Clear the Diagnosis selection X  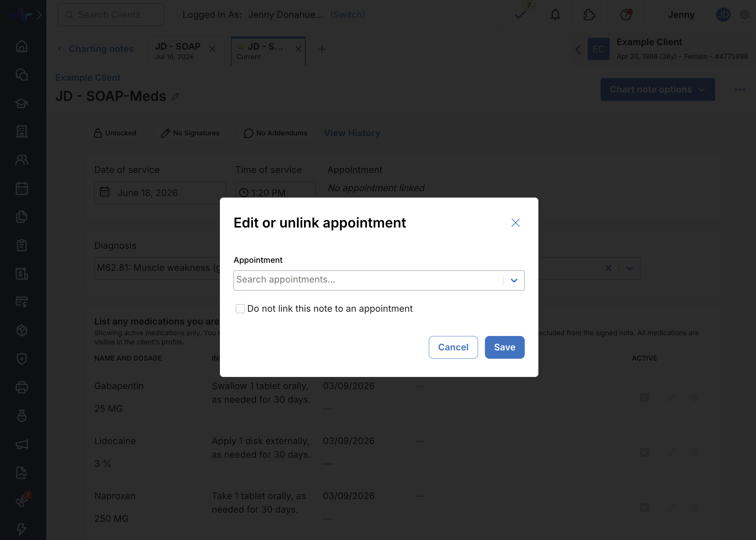pos(609,268)
